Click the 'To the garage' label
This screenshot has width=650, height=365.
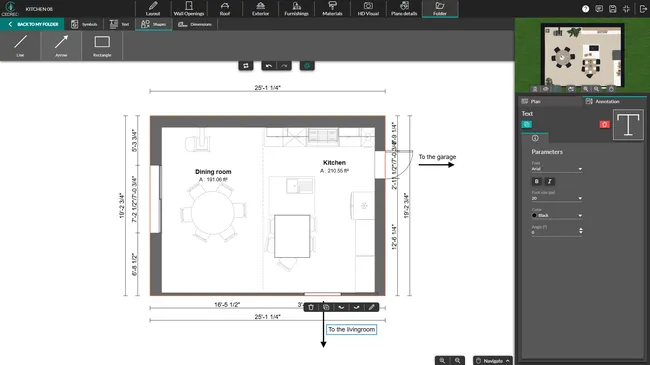point(437,157)
